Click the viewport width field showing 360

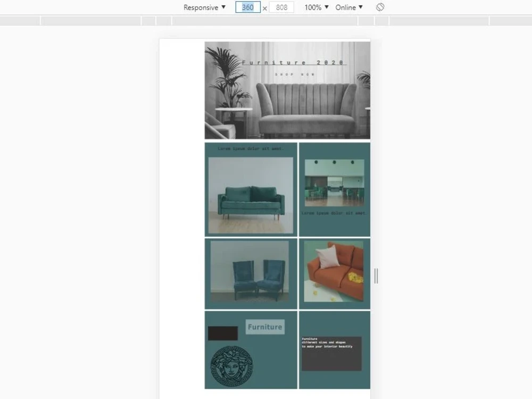point(248,7)
